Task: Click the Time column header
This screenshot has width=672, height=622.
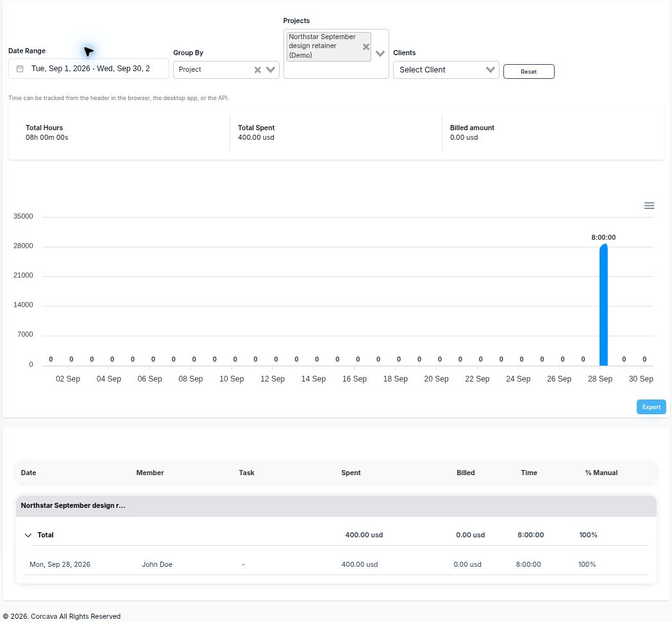Action: pos(529,473)
